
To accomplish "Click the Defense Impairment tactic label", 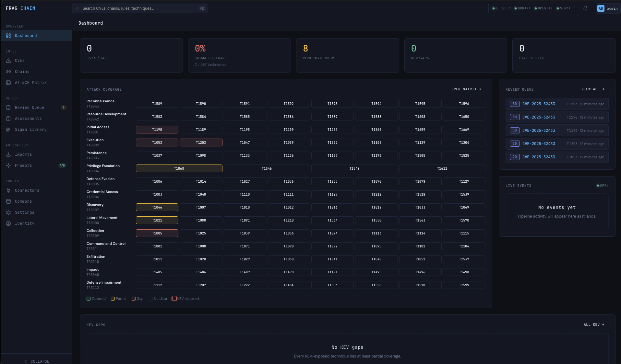I will [x=104, y=283].
